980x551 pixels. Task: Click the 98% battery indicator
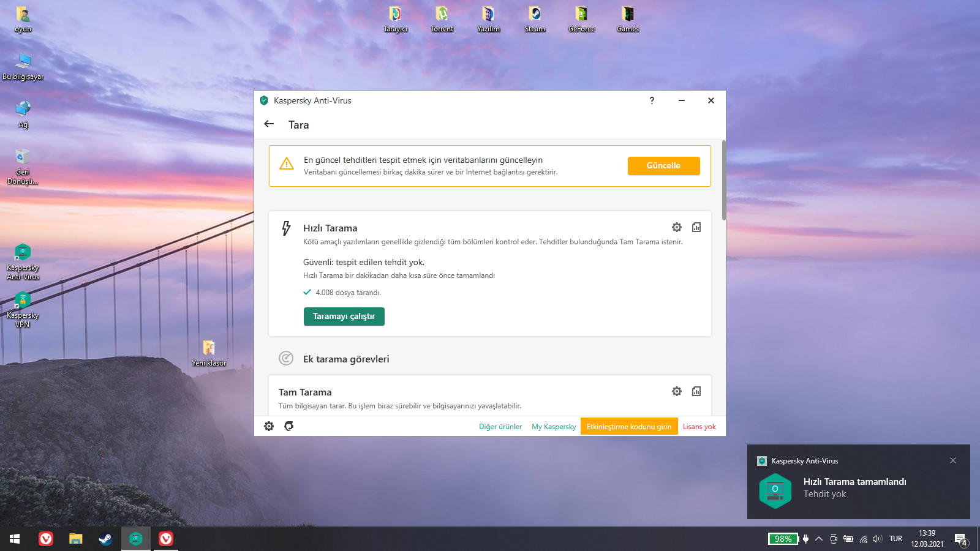coord(784,539)
